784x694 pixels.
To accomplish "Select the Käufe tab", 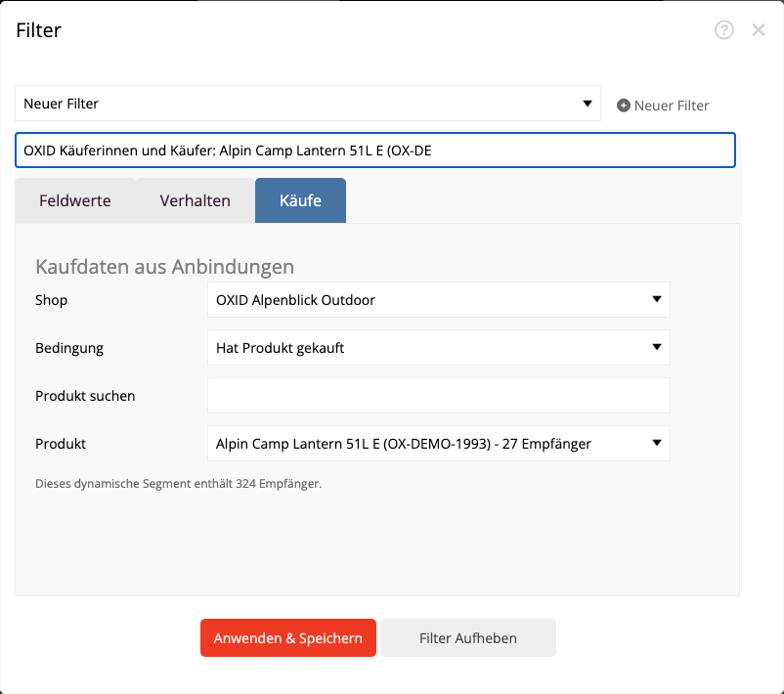I will pyautogui.click(x=300, y=200).
